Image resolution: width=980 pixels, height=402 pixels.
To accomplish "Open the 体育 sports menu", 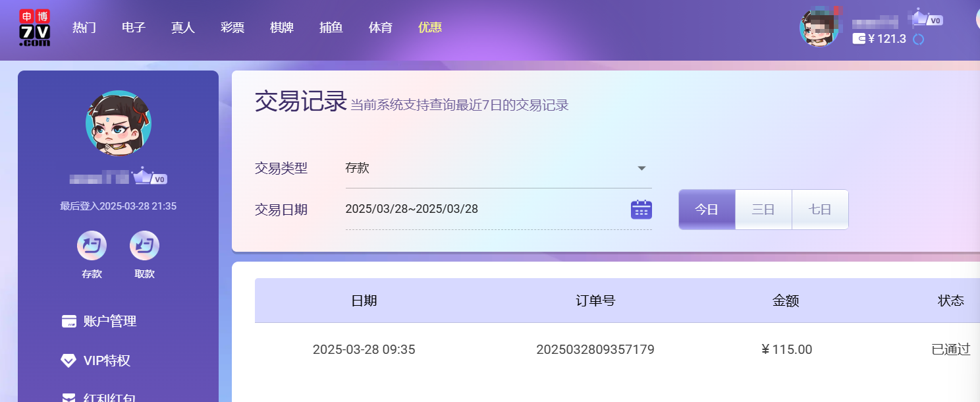I will [x=381, y=28].
